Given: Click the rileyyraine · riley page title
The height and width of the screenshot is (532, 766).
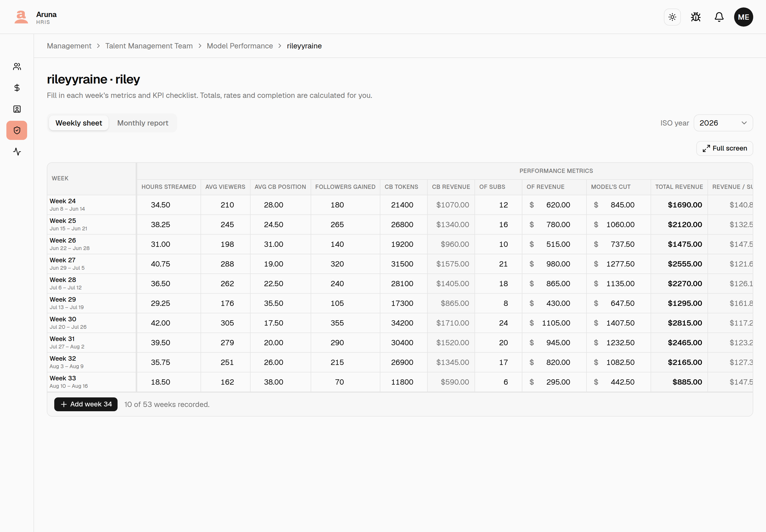Looking at the screenshot, I should pyautogui.click(x=93, y=79).
